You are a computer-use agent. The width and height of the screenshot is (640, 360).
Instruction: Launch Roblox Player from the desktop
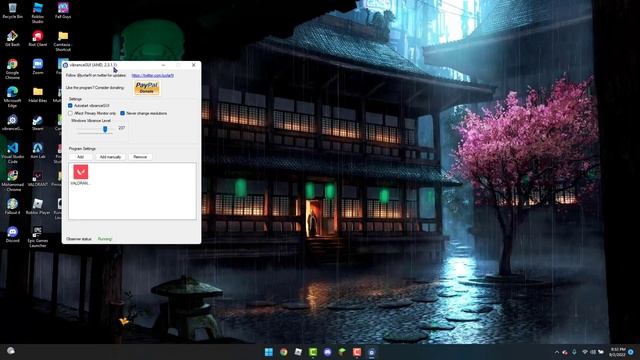click(38, 206)
